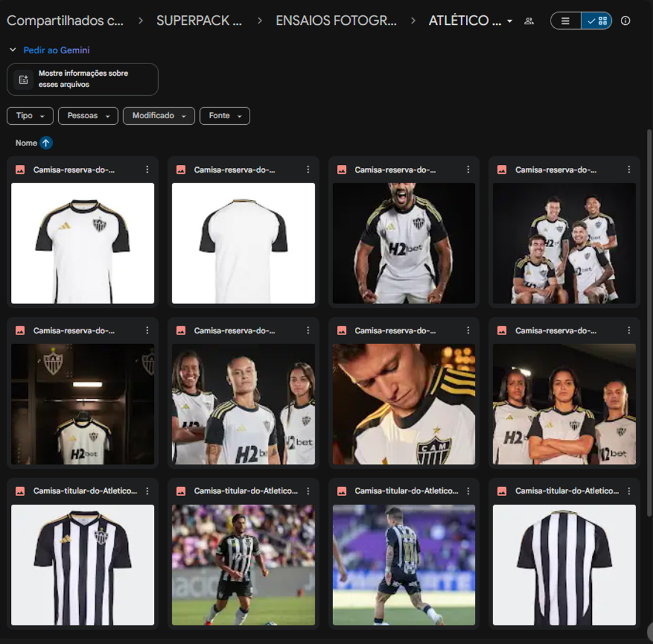This screenshot has width=653, height=644.
Task: Switch to list layout view
Action: tap(565, 21)
